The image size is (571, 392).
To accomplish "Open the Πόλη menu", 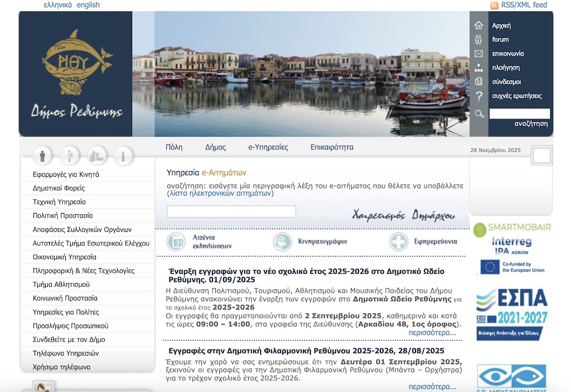I will point(174,147).
